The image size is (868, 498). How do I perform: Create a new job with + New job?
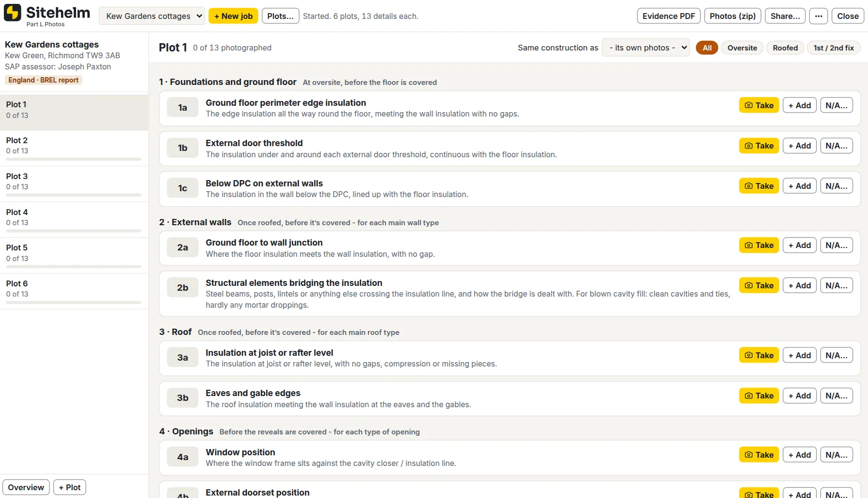click(233, 16)
